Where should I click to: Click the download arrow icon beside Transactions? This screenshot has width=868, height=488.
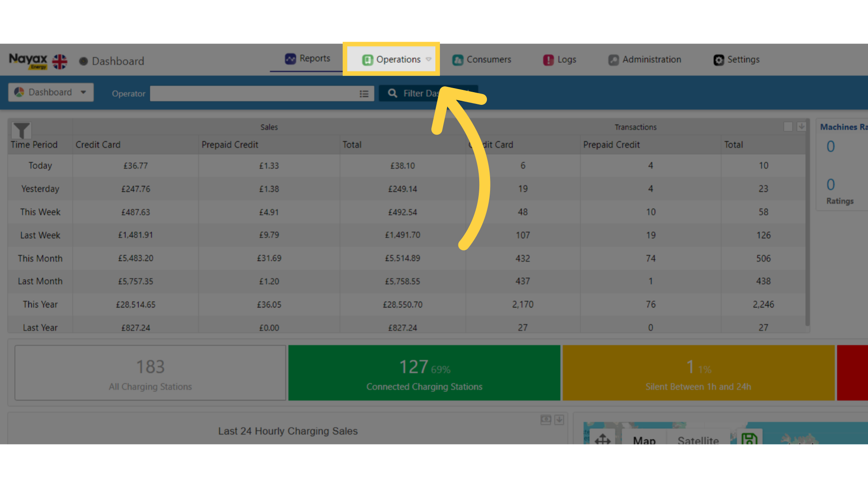801,127
